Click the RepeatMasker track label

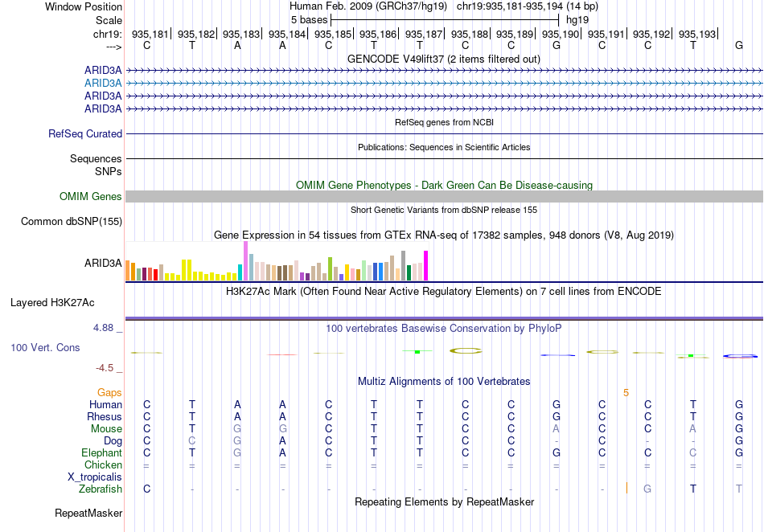click(x=88, y=513)
